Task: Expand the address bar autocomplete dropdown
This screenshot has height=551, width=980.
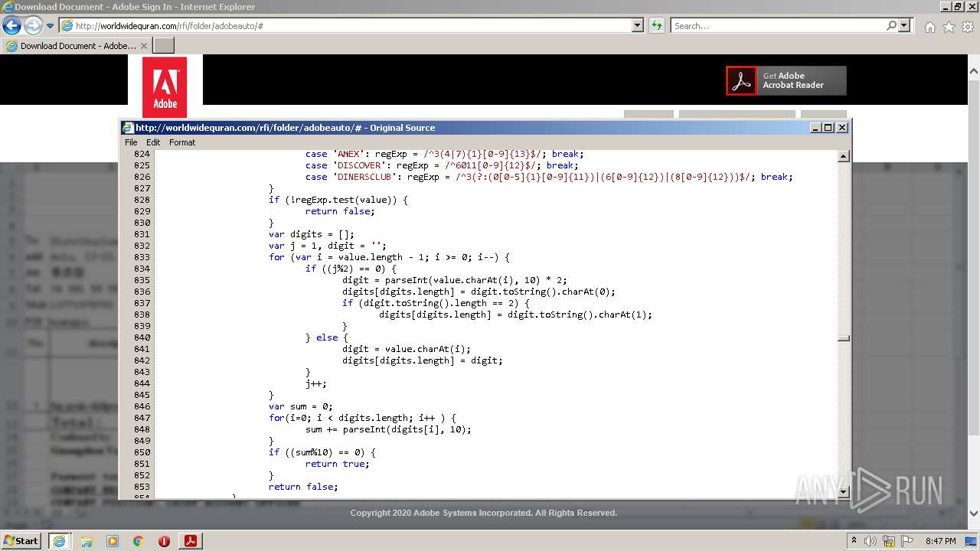Action: 638,26
